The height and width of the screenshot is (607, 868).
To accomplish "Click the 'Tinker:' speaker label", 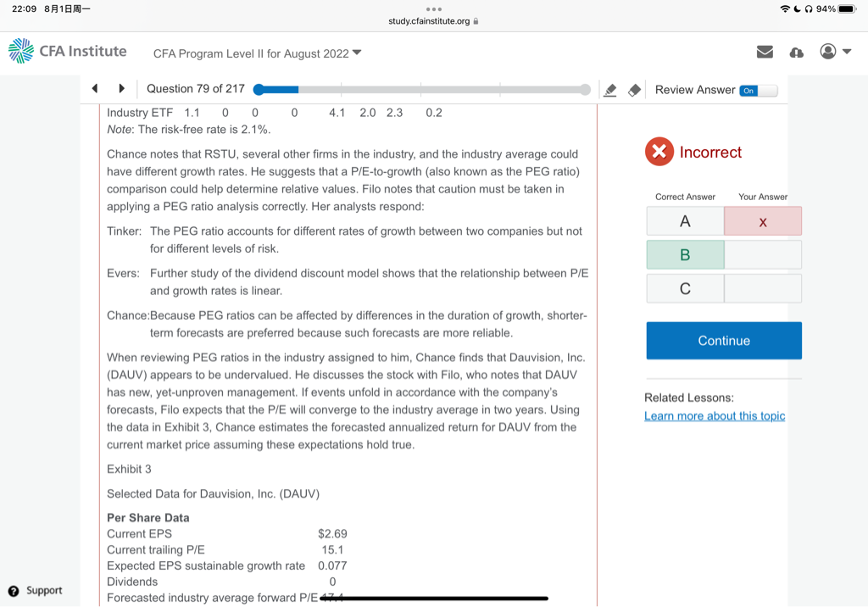I will [x=124, y=231].
